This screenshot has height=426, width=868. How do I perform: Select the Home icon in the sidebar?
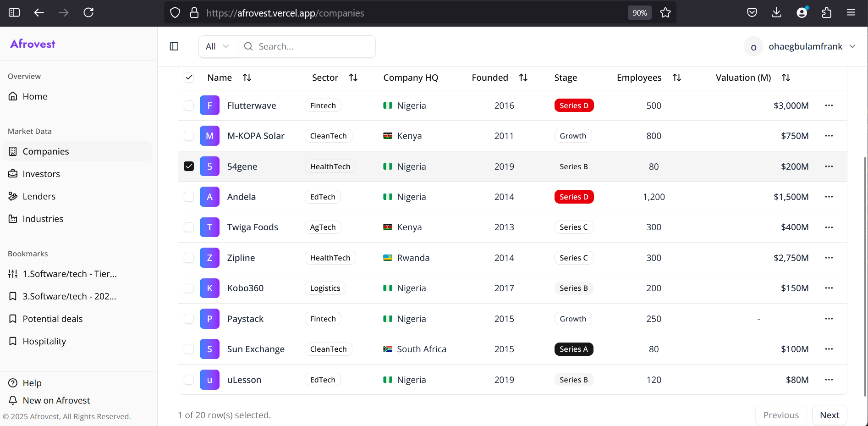click(x=13, y=96)
